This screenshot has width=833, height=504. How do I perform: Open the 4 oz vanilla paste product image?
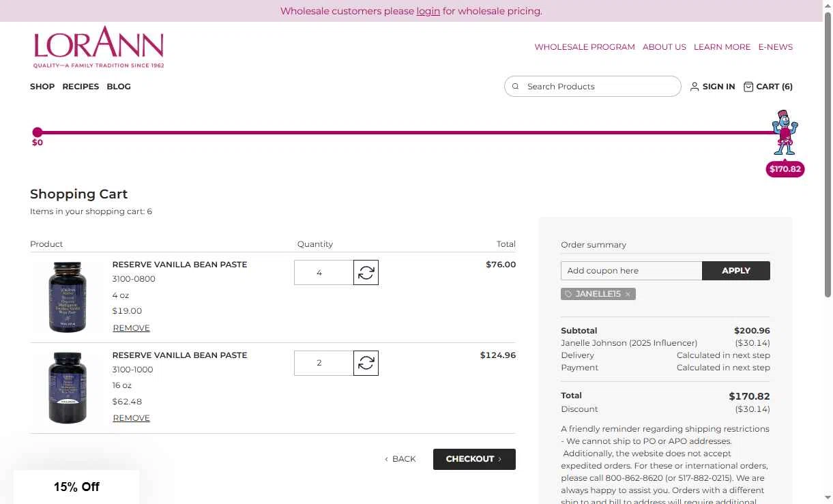coord(68,297)
